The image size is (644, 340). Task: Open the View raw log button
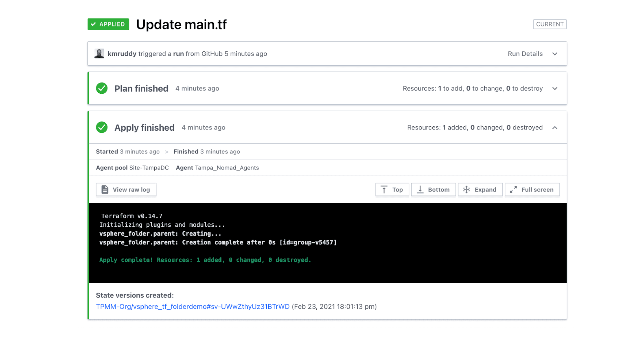[x=131, y=190]
